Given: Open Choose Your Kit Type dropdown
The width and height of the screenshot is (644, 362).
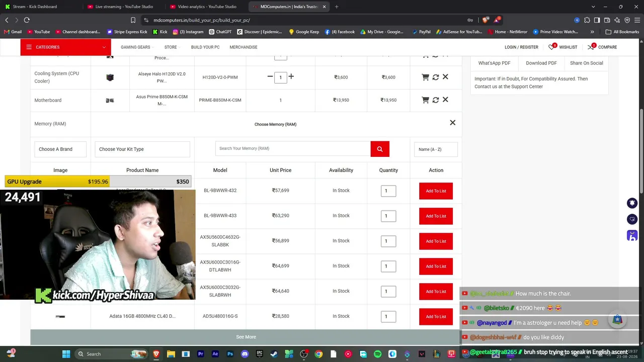Looking at the screenshot, I should click(142, 149).
